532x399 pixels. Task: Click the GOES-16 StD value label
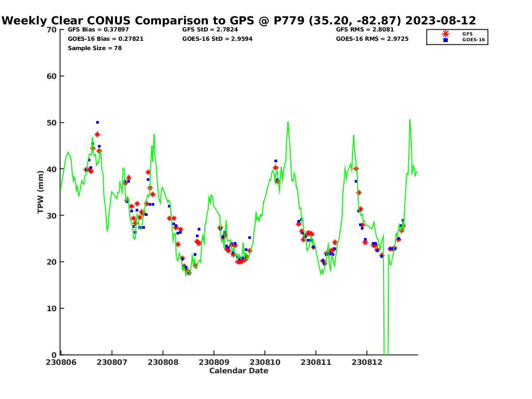point(217,39)
